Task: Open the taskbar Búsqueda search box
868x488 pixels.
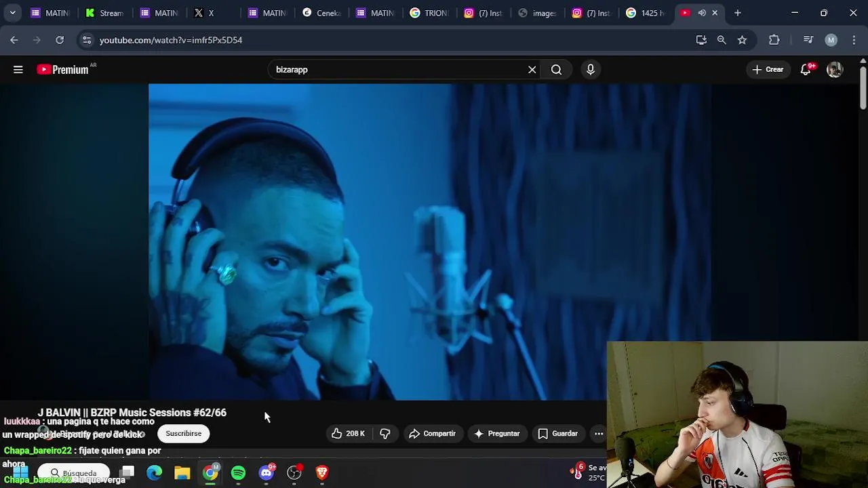Action: [x=73, y=472]
